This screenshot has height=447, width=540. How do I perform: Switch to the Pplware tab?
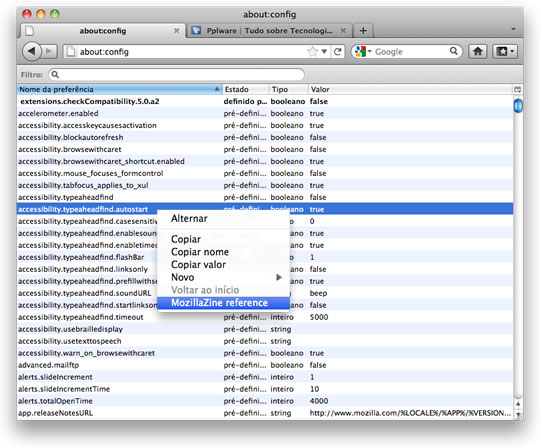(269, 31)
